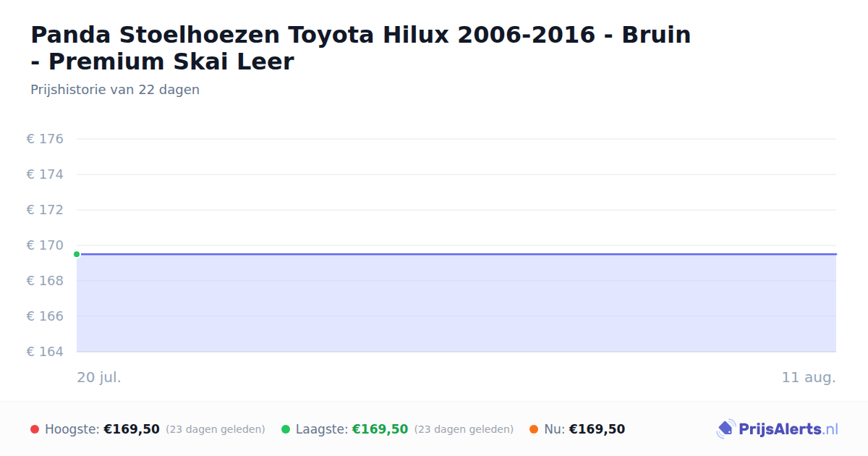Click the orange Nu legend dot
The image size is (868, 456).
[x=534, y=429]
